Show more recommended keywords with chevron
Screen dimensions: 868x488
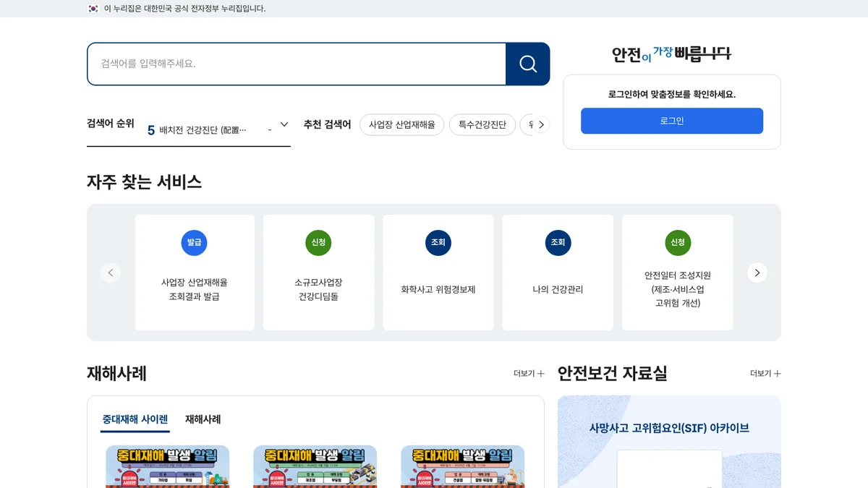tap(541, 125)
